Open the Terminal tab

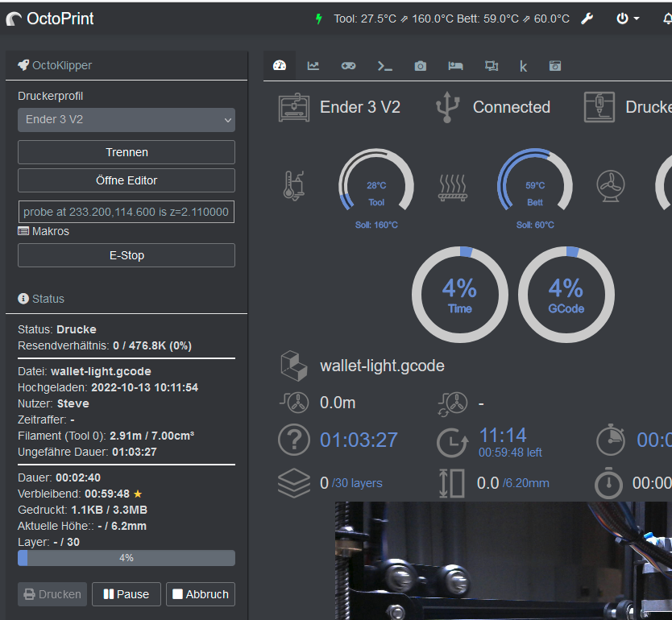(384, 65)
